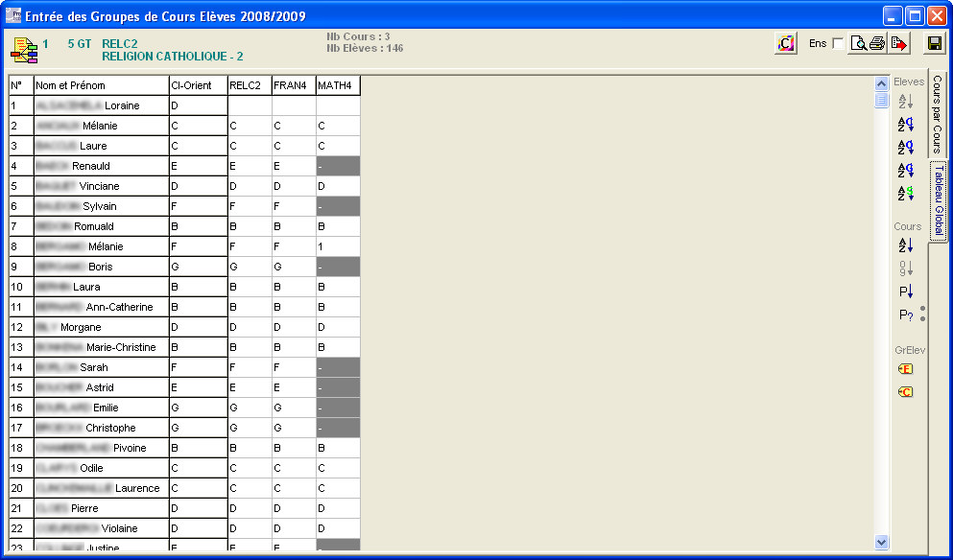Click the RELC2 cell in Emilie's row
The height and width of the screenshot is (560, 953).
pyautogui.click(x=250, y=408)
